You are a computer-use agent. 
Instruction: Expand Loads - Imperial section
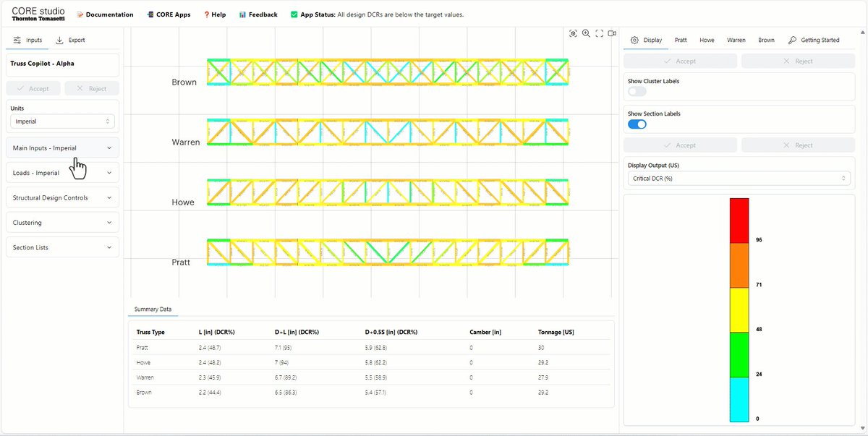point(62,173)
